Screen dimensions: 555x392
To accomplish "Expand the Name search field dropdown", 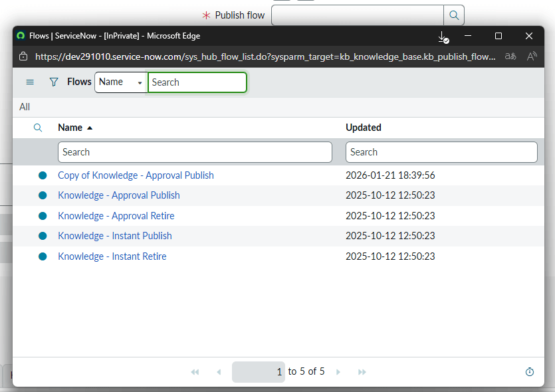I will pyautogui.click(x=121, y=82).
